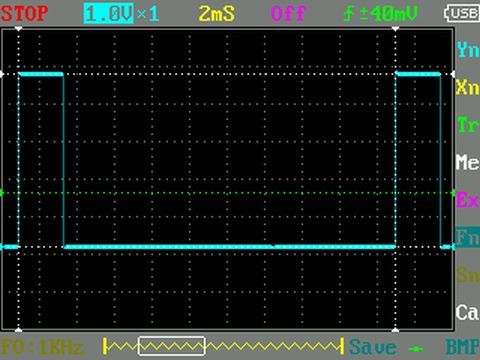Click the cyan ground level marker at left
This screenshot has height=360, width=480.
(2, 247)
